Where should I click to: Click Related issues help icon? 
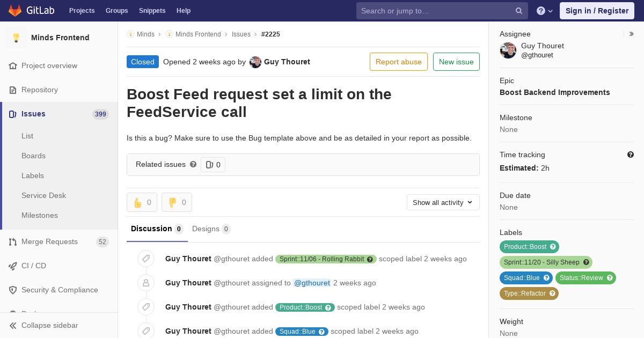click(x=193, y=164)
